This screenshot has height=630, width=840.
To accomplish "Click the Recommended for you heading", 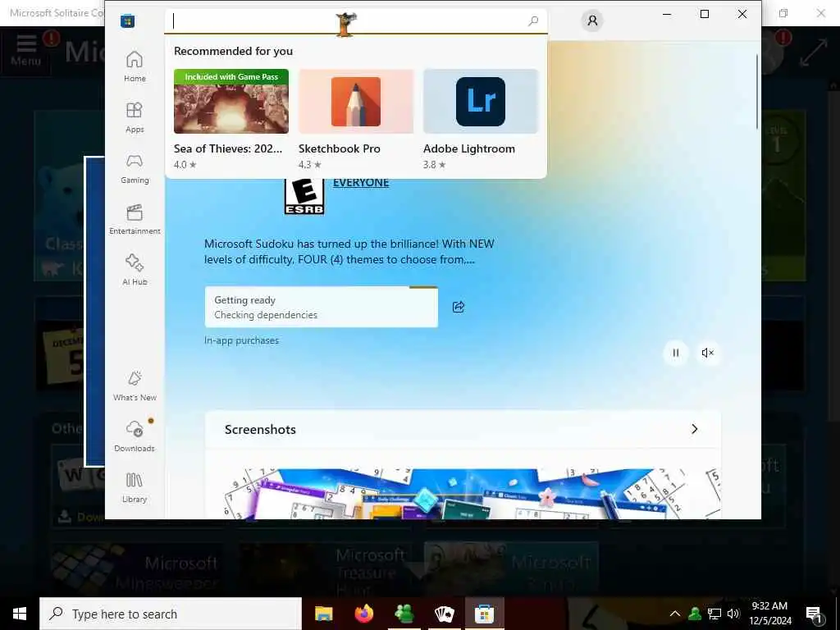I will (x=233, y=51).
